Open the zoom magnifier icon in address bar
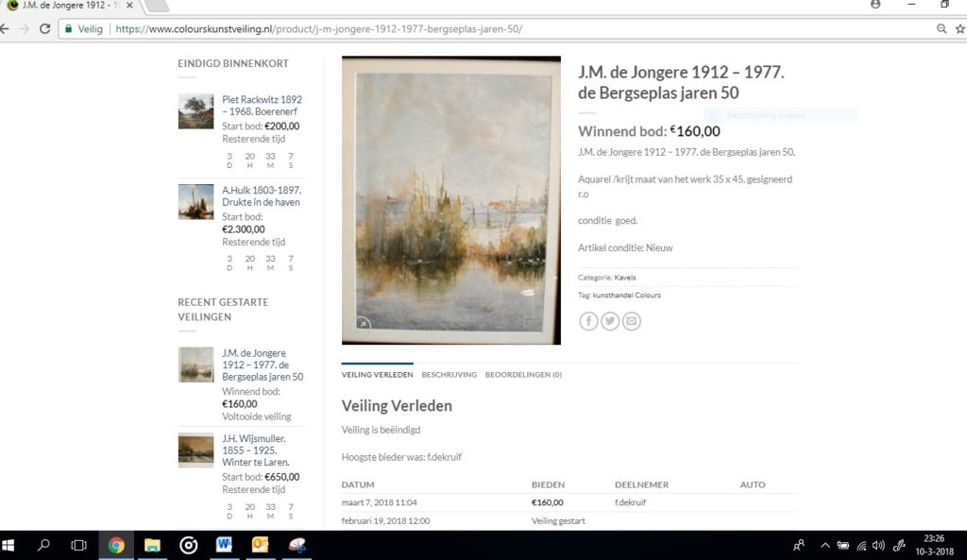This screenshot has width=967, height=560. click(x=942, y=29)
